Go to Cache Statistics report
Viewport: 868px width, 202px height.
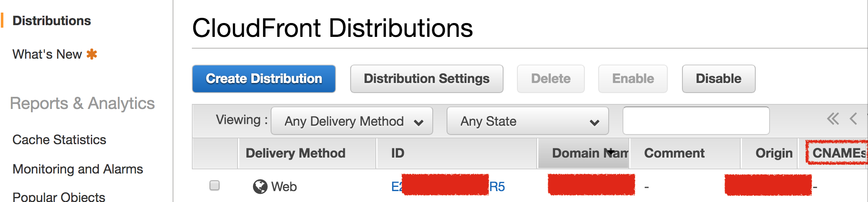pyautogui.click(x=59, y=140)
